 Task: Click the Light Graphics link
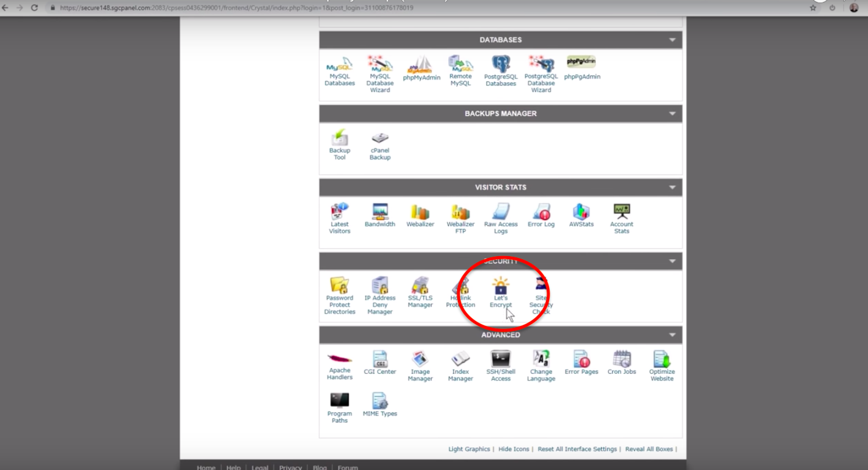(x=469, y=449)
